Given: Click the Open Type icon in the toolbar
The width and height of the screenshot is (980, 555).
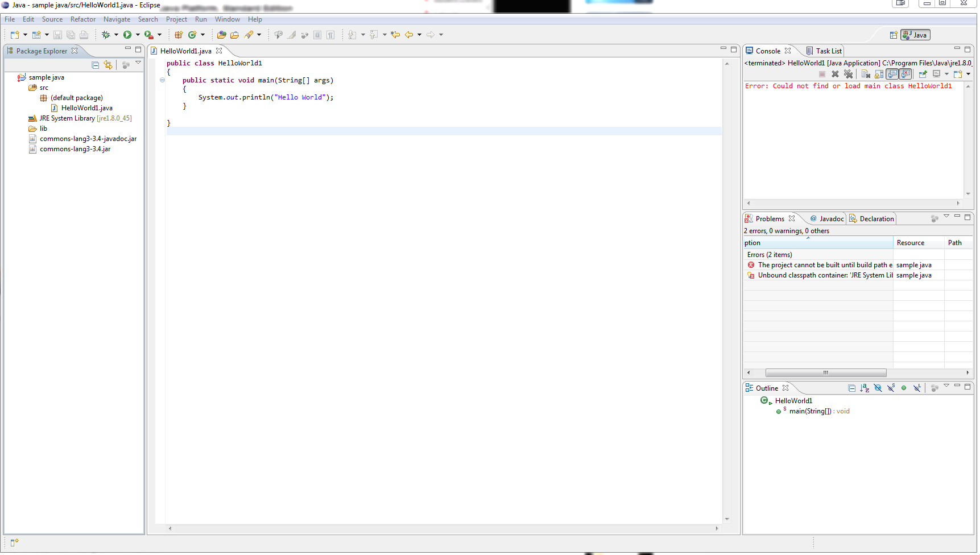Looking at the screenshot, I should click(x=222, y=35).
